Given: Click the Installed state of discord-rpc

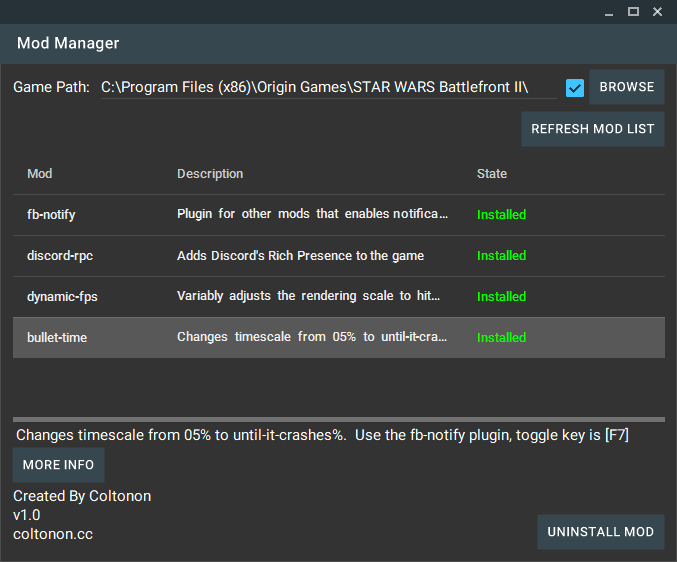Looking at the screenshot, I should pos(501,256).
